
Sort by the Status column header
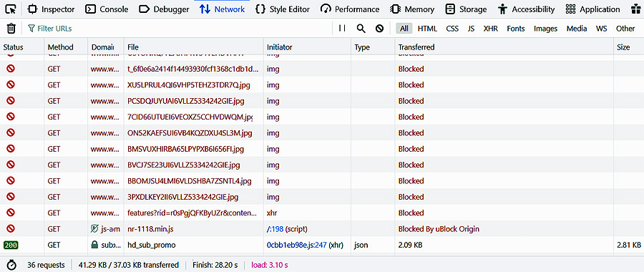click(22, 47)
